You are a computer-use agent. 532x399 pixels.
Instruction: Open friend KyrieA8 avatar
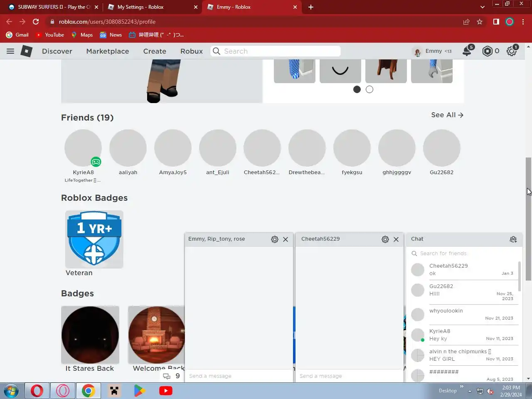[83, 148]
